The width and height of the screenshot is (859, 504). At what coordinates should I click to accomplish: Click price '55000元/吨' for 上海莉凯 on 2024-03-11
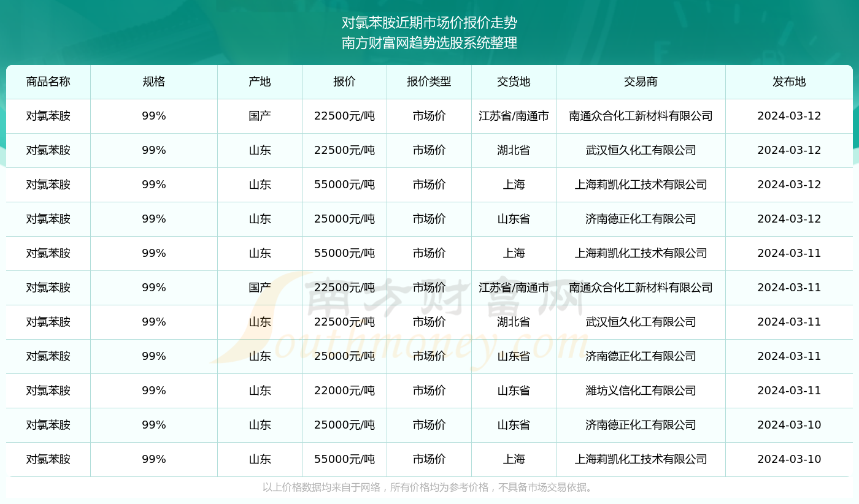click(344, 253)
